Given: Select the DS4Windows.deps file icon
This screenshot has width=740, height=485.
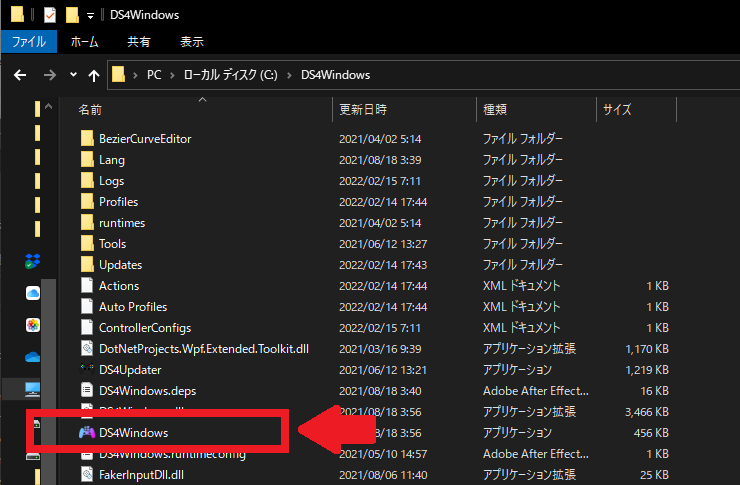Looking at the screenshot, I should pos(87,391).
